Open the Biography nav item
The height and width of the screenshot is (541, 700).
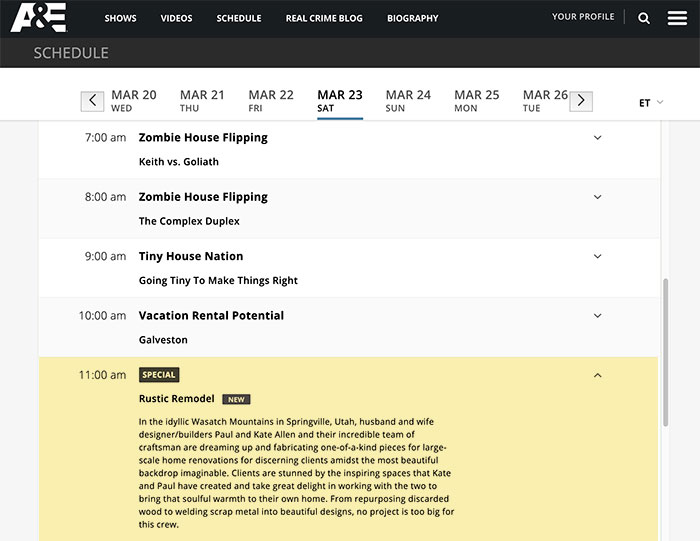click(412, 18)
